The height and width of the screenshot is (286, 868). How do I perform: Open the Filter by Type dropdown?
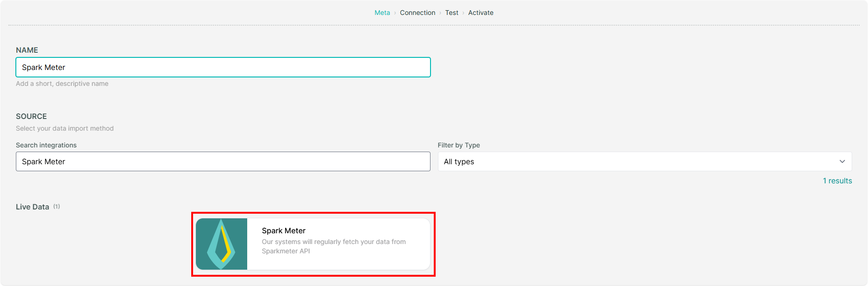pyautogui.click(x=645, y=161)
